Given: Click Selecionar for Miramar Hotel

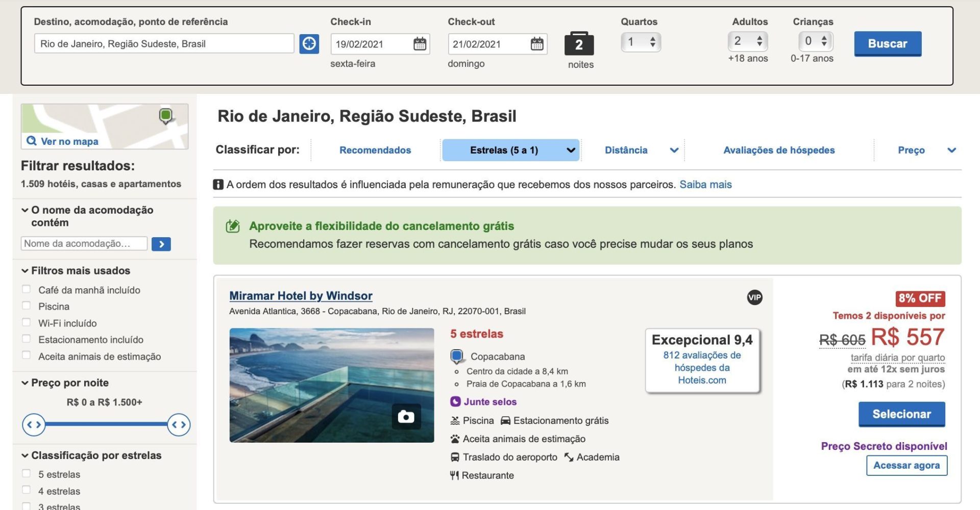Looking at the screenshot, I should (901, 414).
